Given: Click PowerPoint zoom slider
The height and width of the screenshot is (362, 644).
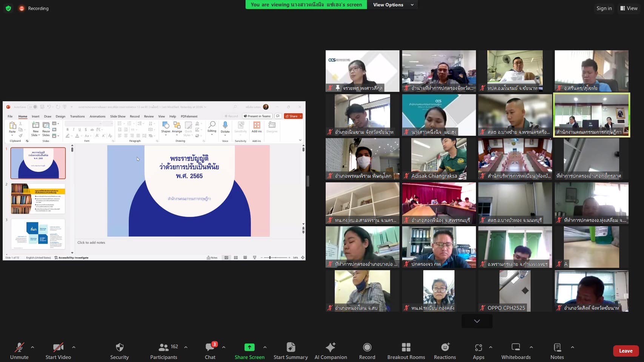Looking at the screenshot, I should click(x=275, y=258).
